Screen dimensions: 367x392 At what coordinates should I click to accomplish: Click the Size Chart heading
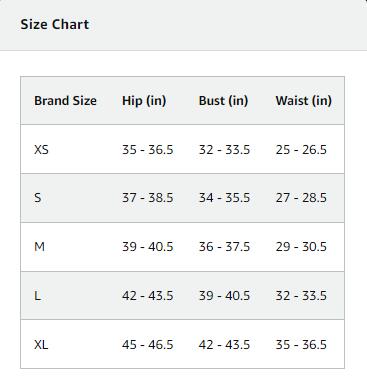[55, 24]
